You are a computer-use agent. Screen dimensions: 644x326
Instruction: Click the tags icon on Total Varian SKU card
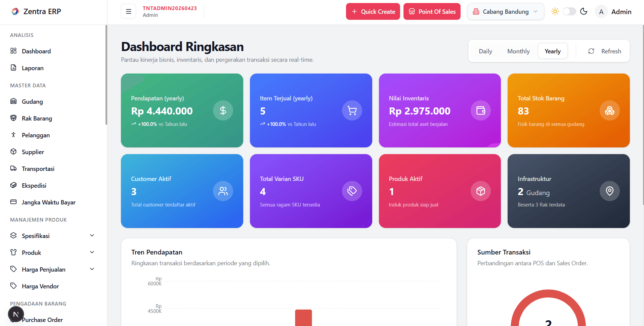point(352,191)
